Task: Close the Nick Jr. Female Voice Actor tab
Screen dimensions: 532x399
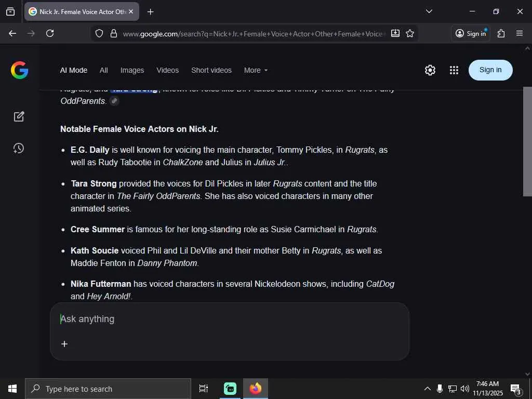Action: tap(131, 11)
